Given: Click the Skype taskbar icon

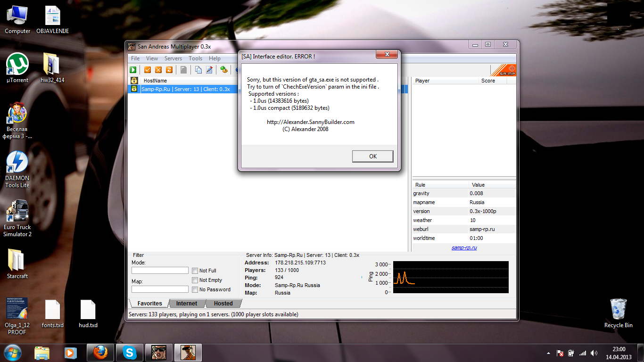Looking at the screenshot, I should pos(130,353).
